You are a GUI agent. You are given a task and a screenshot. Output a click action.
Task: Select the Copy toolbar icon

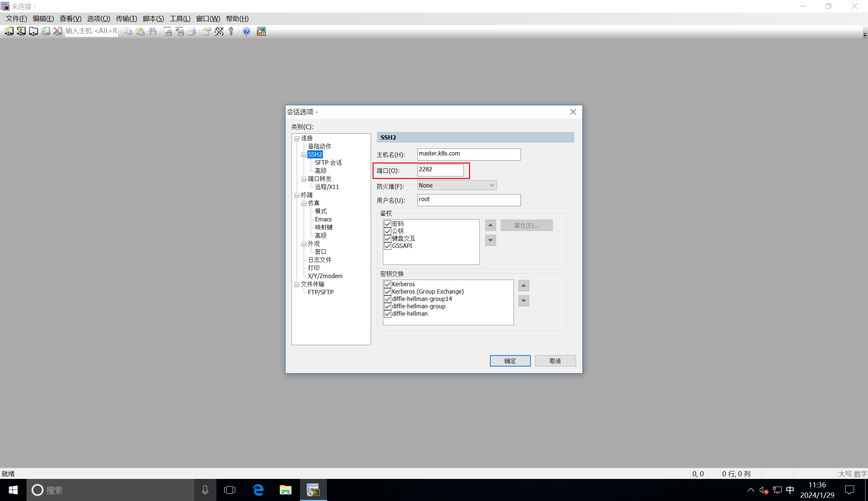coord(128,31)
